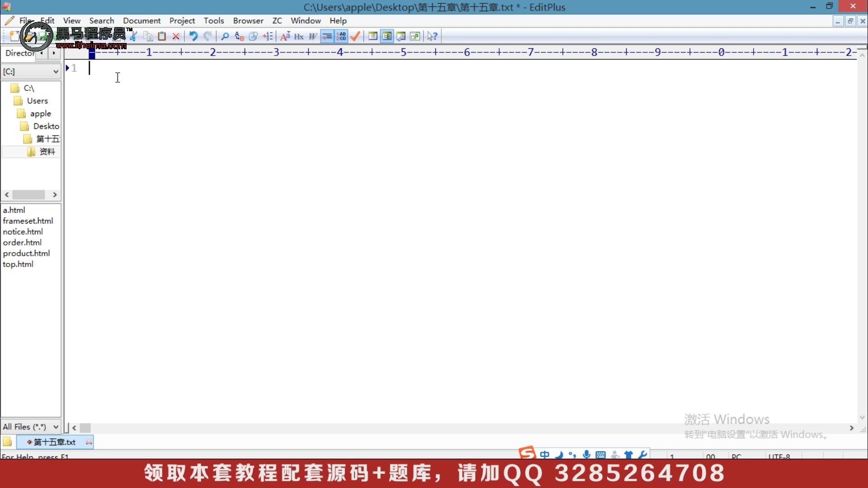Open the View menu
Screen dimensions: 868x488
point(72,21)
